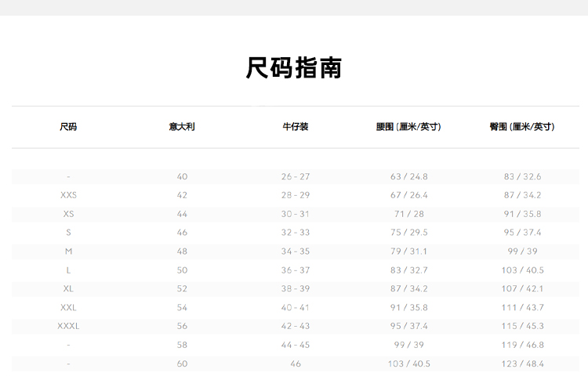Click denim size 46 in 牛仔装 column
The image size is (588, 380).
coord(296,364)
